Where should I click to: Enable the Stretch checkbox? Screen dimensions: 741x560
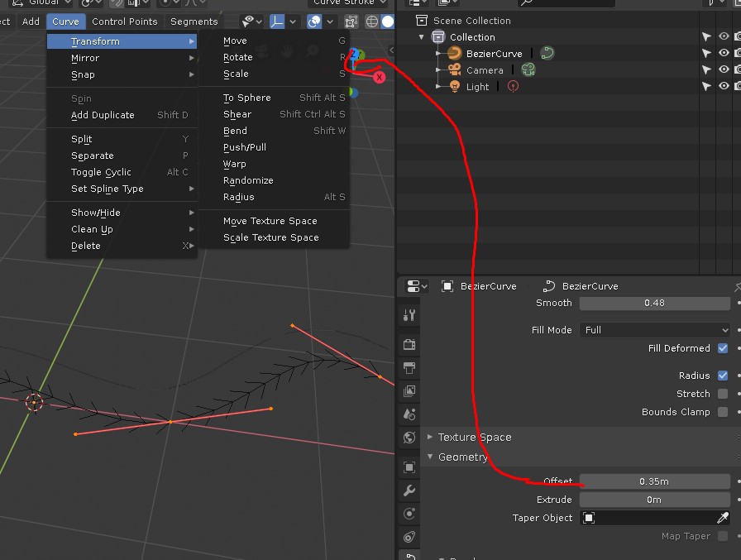tap(723, 394)
